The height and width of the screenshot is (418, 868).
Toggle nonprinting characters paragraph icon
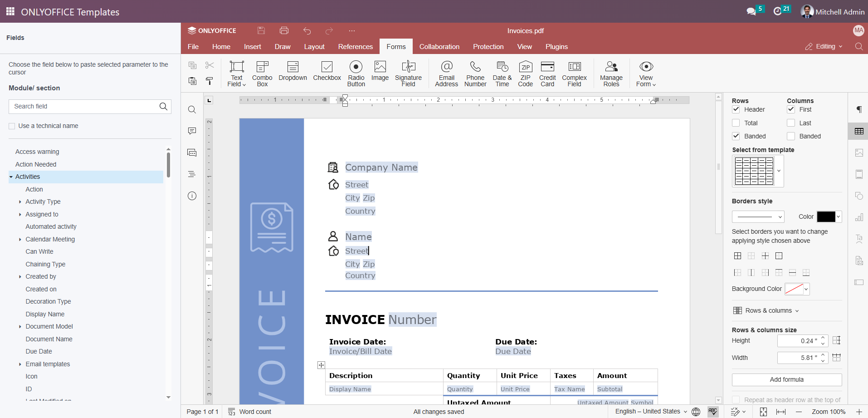pos(859,109)
